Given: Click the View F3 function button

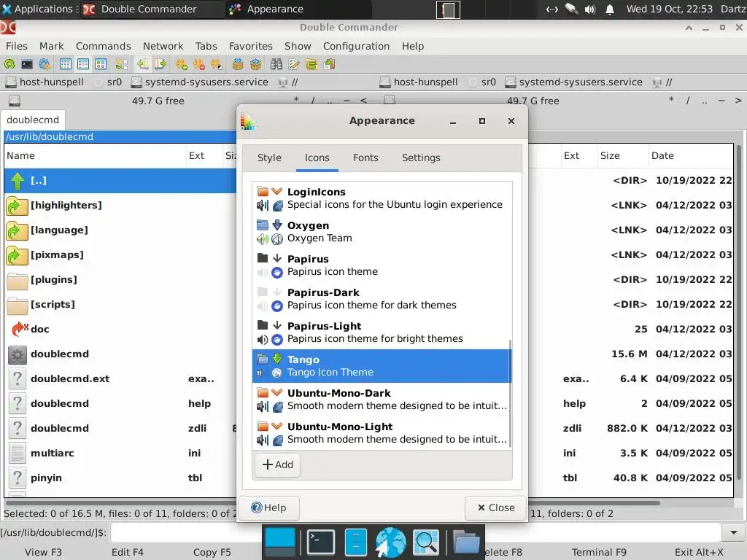Looking at the screenshot, I should [x=43, y=553].
